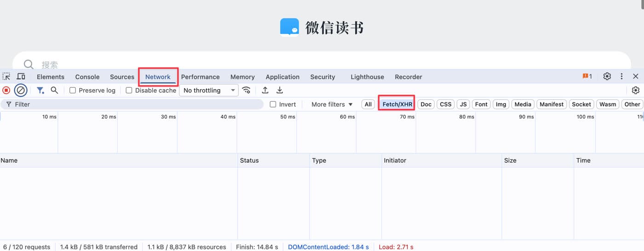Click the 50 ms timeline marker
The image size is (644, 251).
tap(287, 117)
